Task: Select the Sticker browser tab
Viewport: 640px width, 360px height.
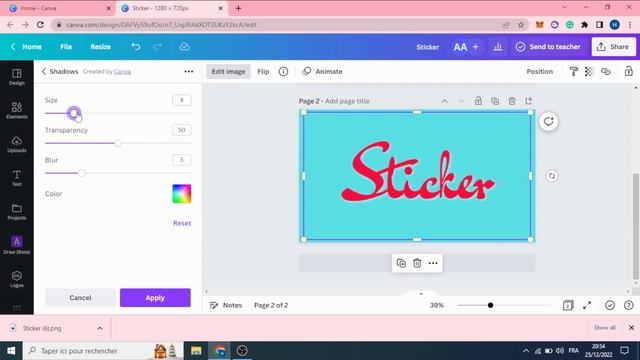Action: (171, 8)
